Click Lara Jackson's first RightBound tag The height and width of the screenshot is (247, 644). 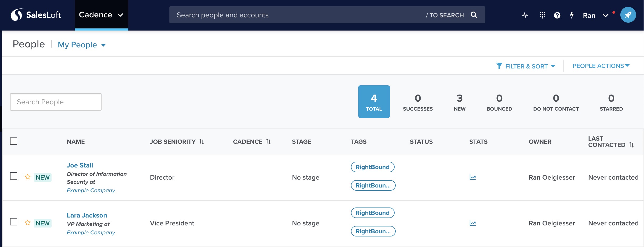pos(373,213)
